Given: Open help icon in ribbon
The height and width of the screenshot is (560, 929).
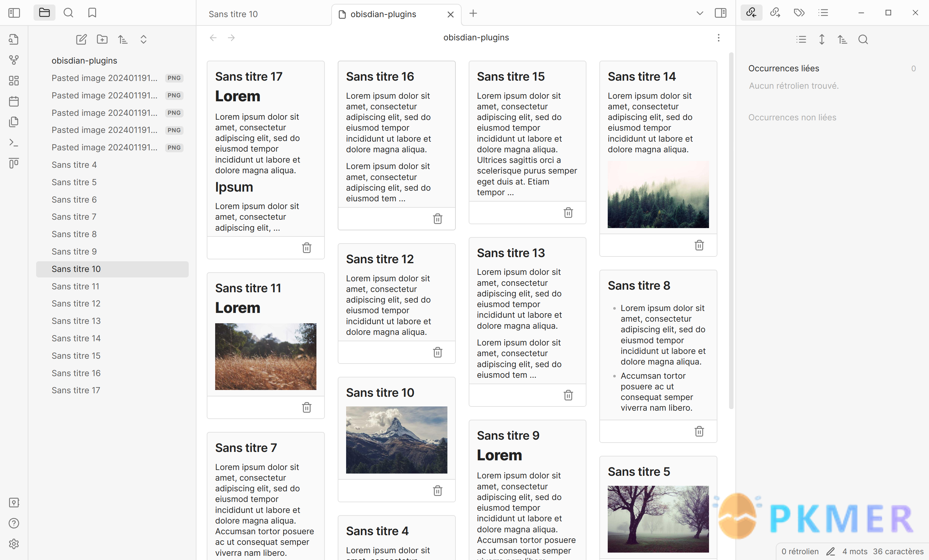Looking at the screenshot, I should point(14,524).
